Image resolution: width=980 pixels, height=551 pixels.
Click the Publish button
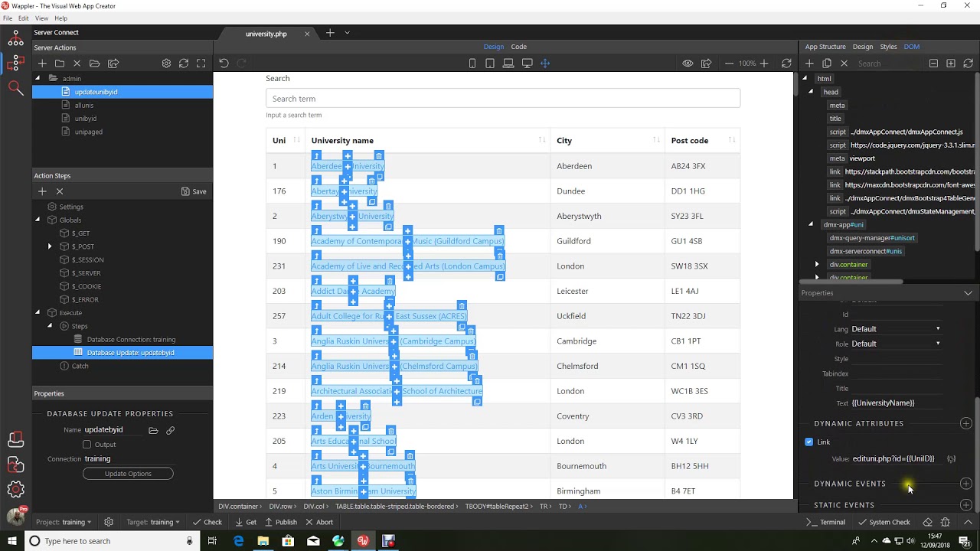[280, 522]
